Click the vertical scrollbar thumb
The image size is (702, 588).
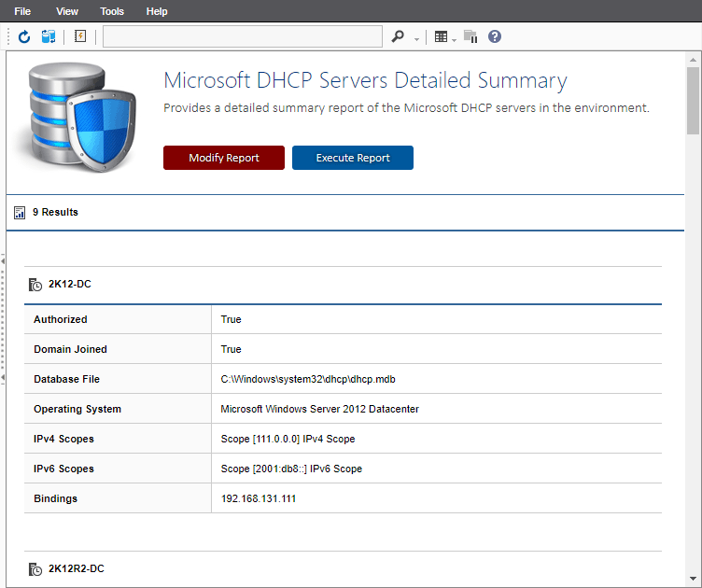(693, 101)
